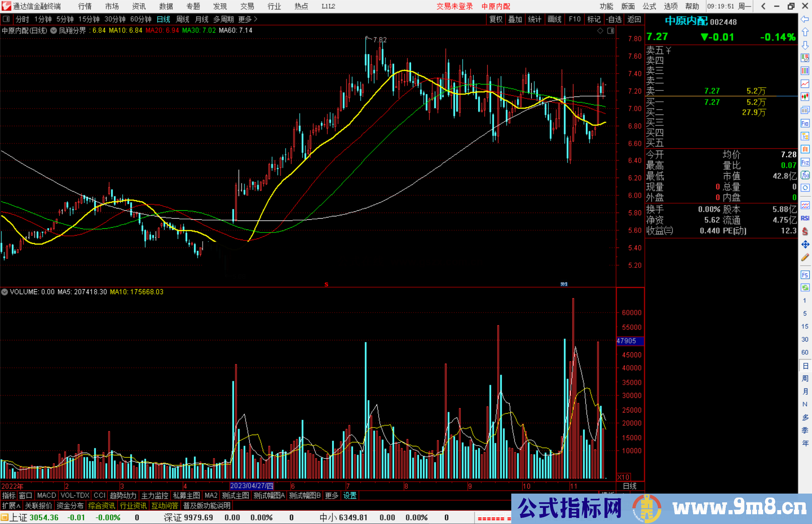
Task: Expand the VOLUME indicator dropdown arrow
Action: [x=5, y=292]
